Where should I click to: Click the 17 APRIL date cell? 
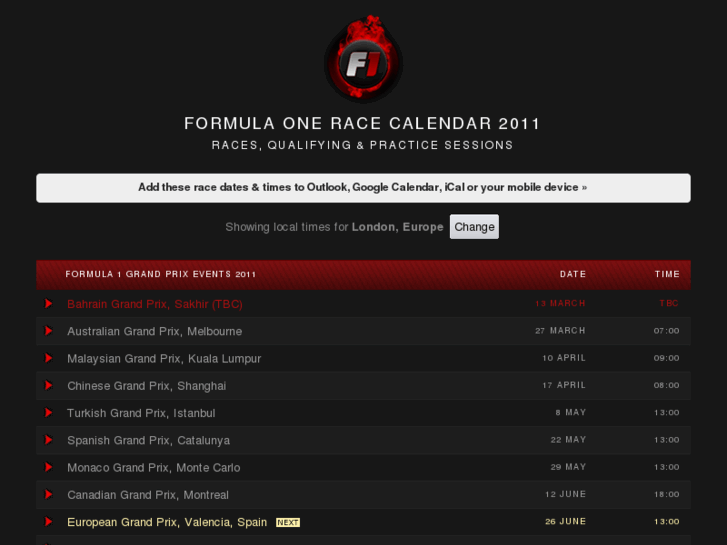click(564, 385)
